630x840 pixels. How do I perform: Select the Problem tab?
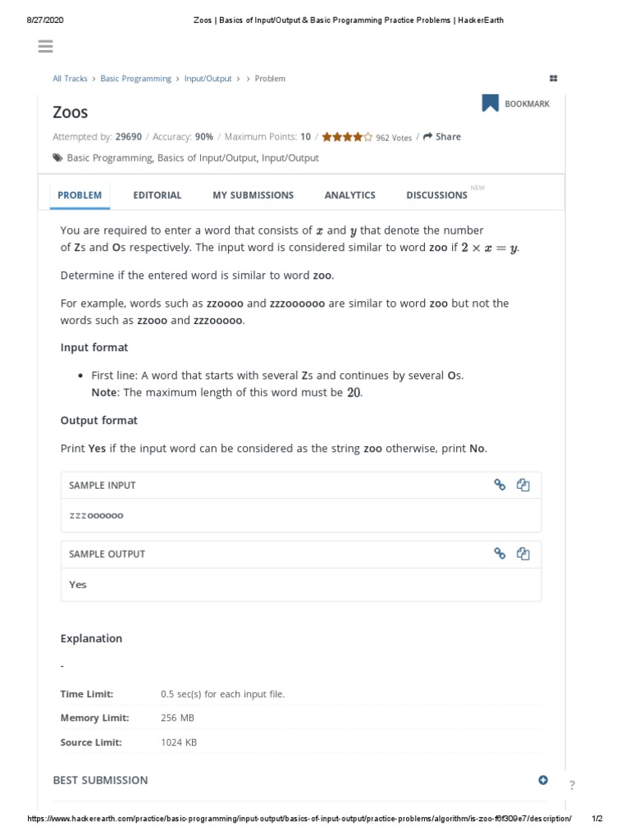click(80, 195)
